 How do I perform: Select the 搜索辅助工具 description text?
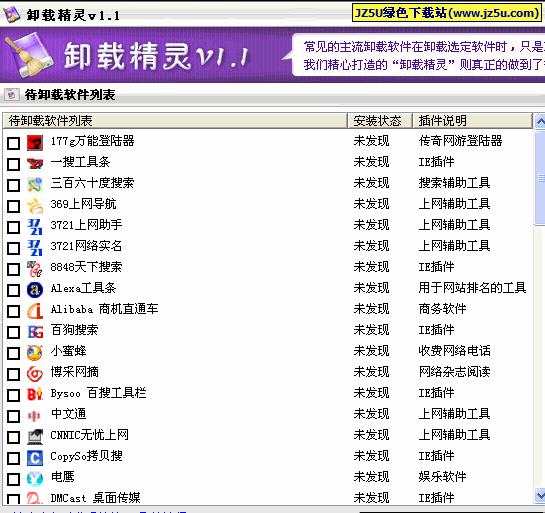click(x=454, y=183)
